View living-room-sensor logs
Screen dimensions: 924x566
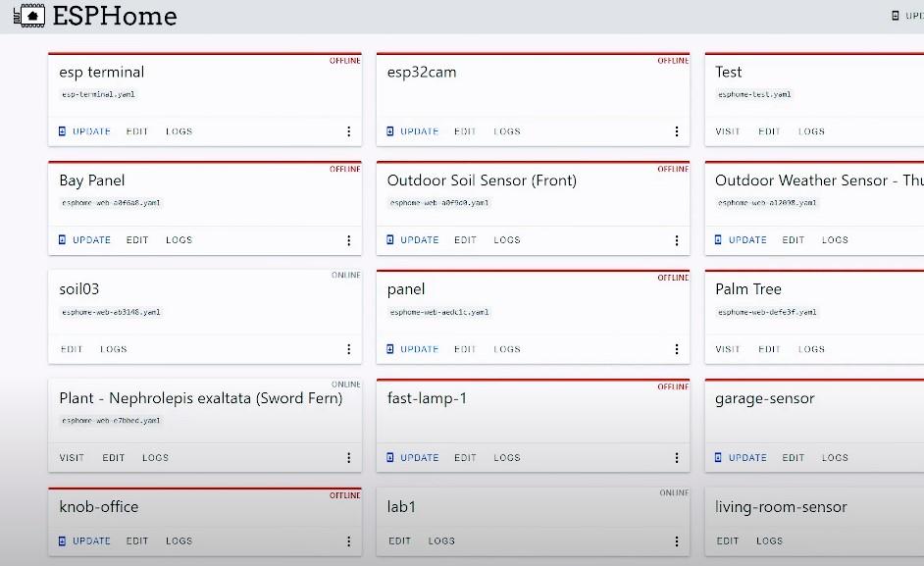coord(770,540)
